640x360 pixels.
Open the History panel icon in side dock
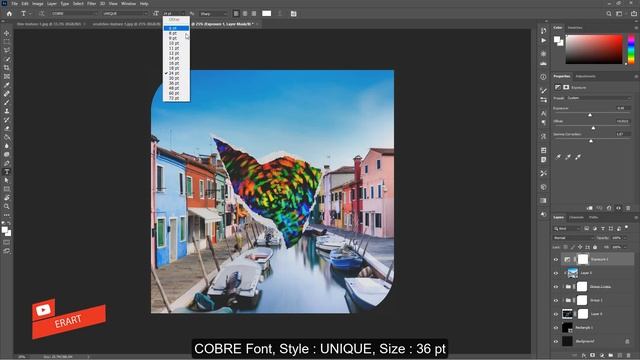point(543,31)
